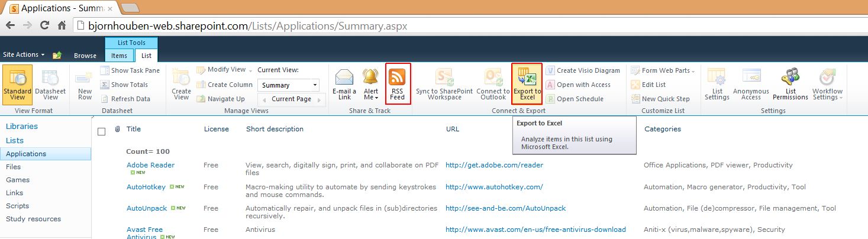The width and height of the screenshot is (868, 239).
Task: Click E-mail a Link envelope icon
Action: [x=344, y=77]
